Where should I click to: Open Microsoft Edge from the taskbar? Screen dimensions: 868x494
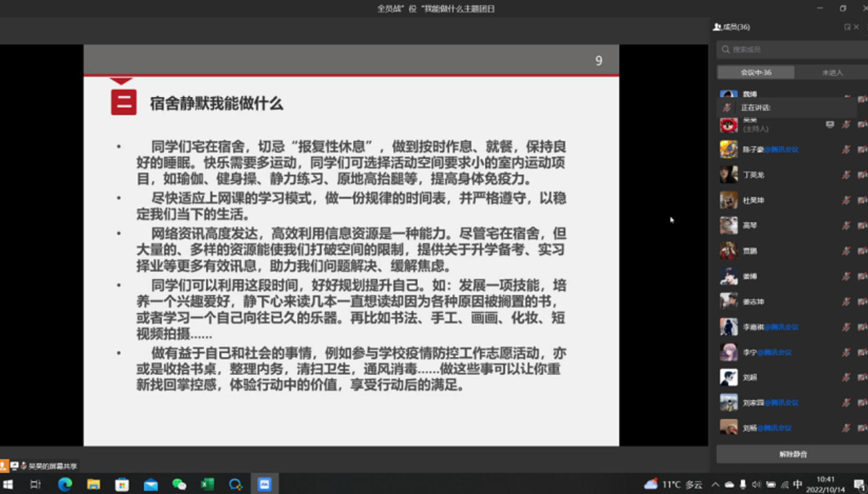(65, 484)
